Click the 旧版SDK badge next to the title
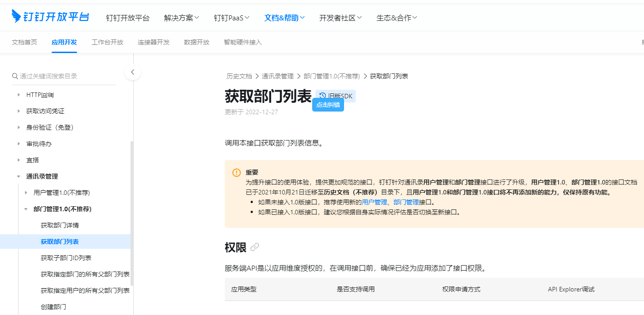 [x=335, y=96]
